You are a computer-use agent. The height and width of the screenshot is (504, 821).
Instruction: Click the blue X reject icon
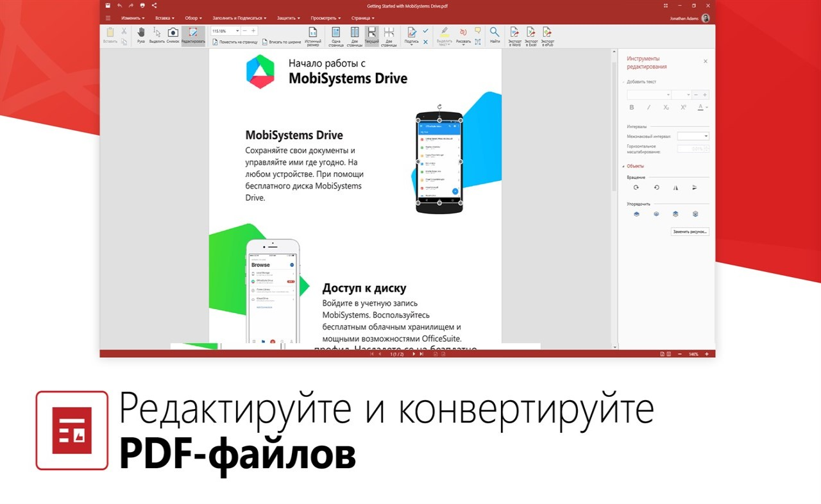(x=425, y=42)
